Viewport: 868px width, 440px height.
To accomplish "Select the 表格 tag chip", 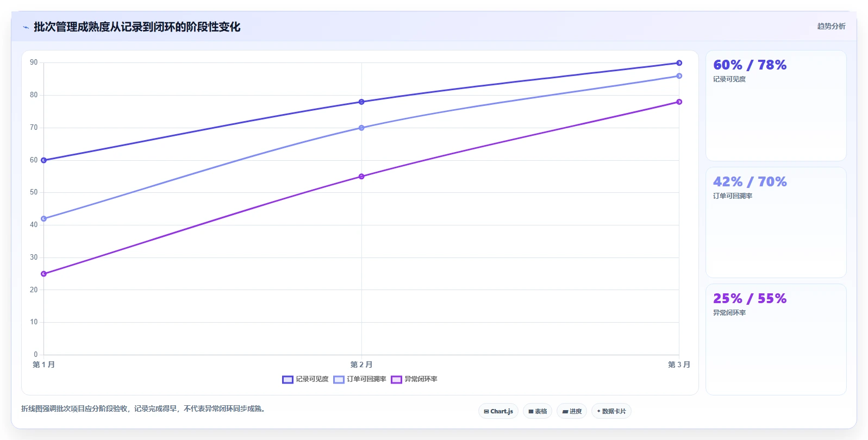I will coord(538,411).
